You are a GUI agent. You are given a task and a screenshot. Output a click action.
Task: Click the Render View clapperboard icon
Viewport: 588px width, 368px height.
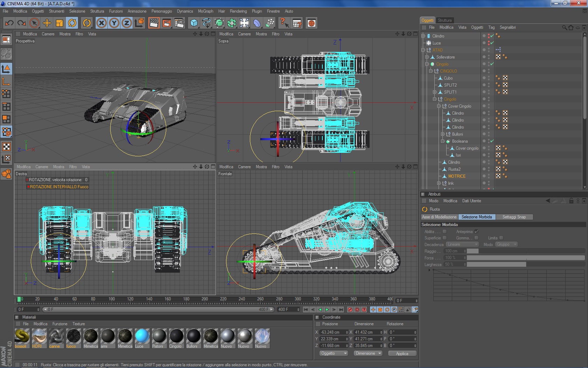[154, 23]
